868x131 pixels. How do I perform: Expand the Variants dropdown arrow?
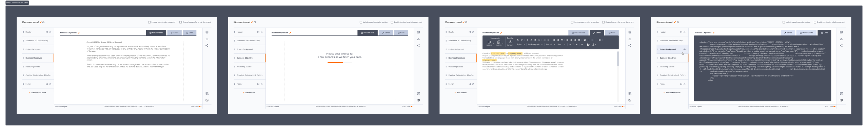pos(503,43)
